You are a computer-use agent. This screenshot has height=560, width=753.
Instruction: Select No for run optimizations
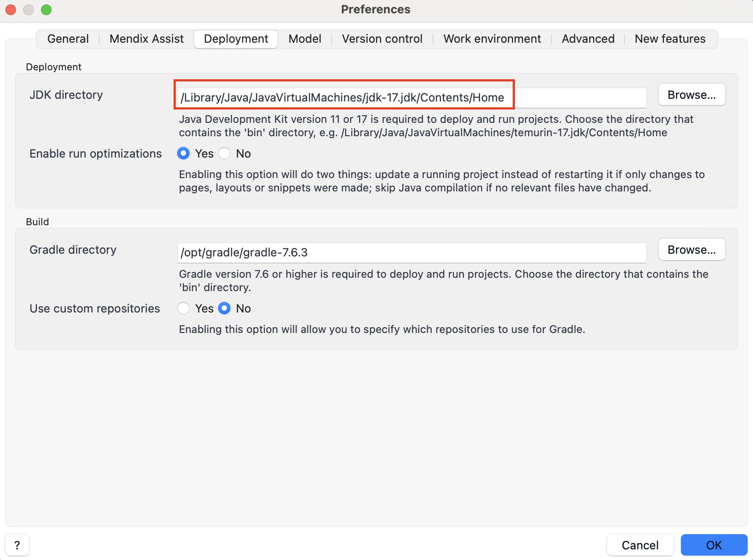coord(224,154)
